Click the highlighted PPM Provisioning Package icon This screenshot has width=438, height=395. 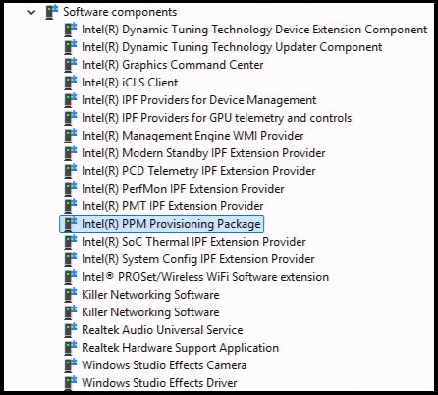click(x=71, y=224)
